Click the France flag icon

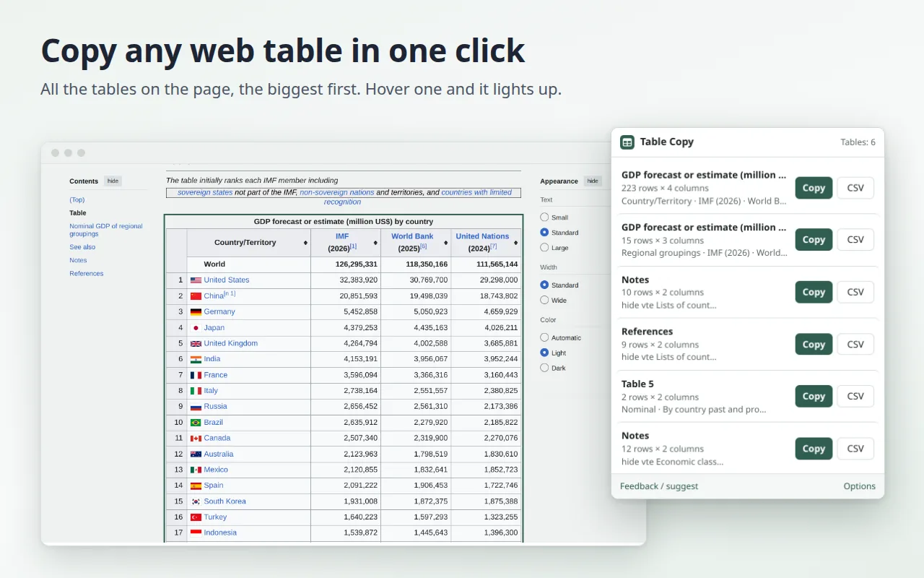(196, 375)
